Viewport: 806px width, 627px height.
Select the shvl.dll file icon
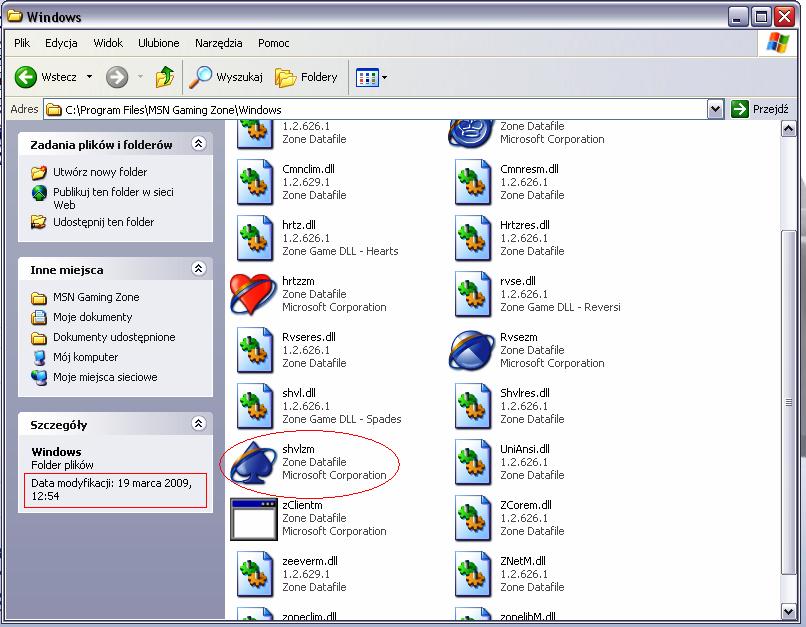point(254,406)
